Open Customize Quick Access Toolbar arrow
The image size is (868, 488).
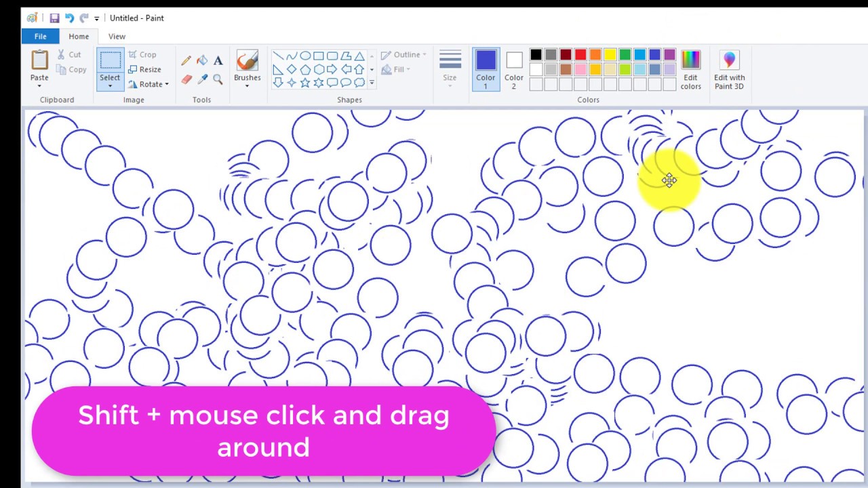[96, 18]
